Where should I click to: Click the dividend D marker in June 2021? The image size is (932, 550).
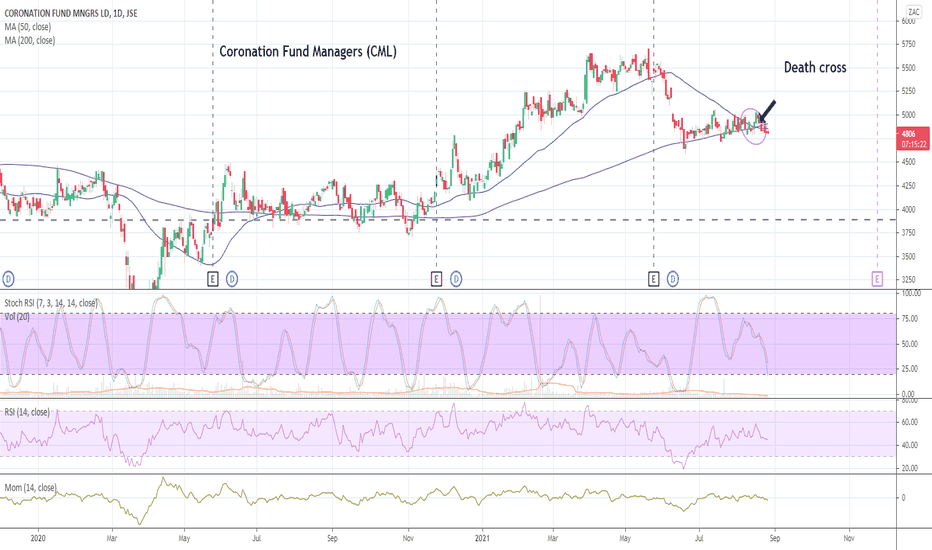673,278
